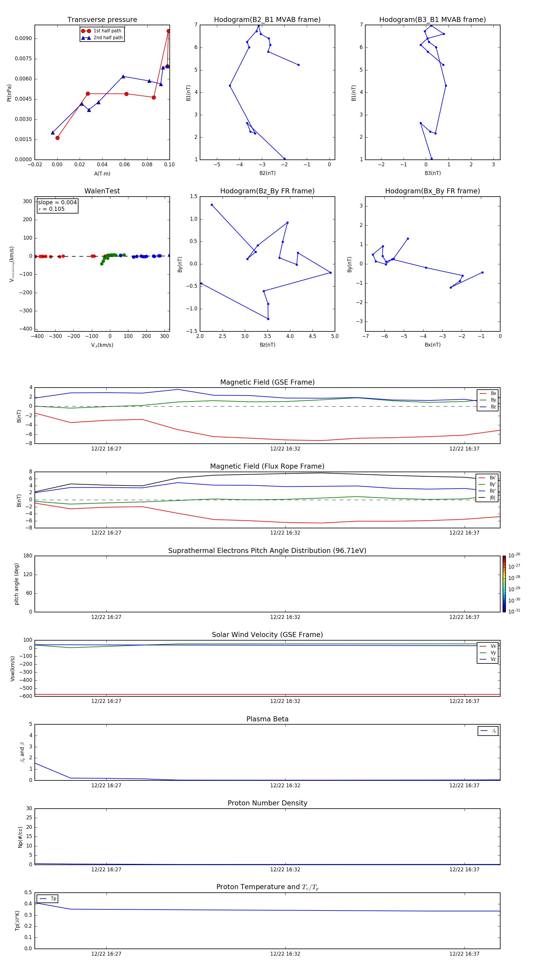The width and height of the screenshot is (535, 980).
Task: Click the 'Tp' legend entry in temperature plot
Action: (48, 899)
